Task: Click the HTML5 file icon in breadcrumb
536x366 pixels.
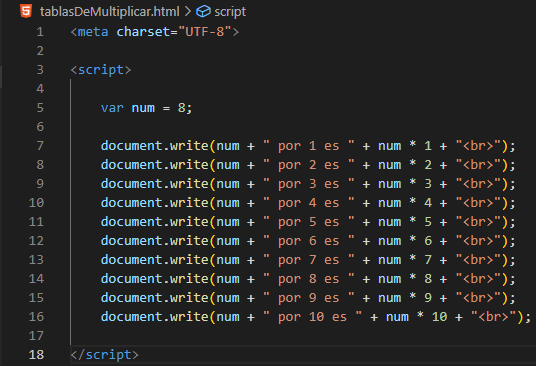Action: 26,11
